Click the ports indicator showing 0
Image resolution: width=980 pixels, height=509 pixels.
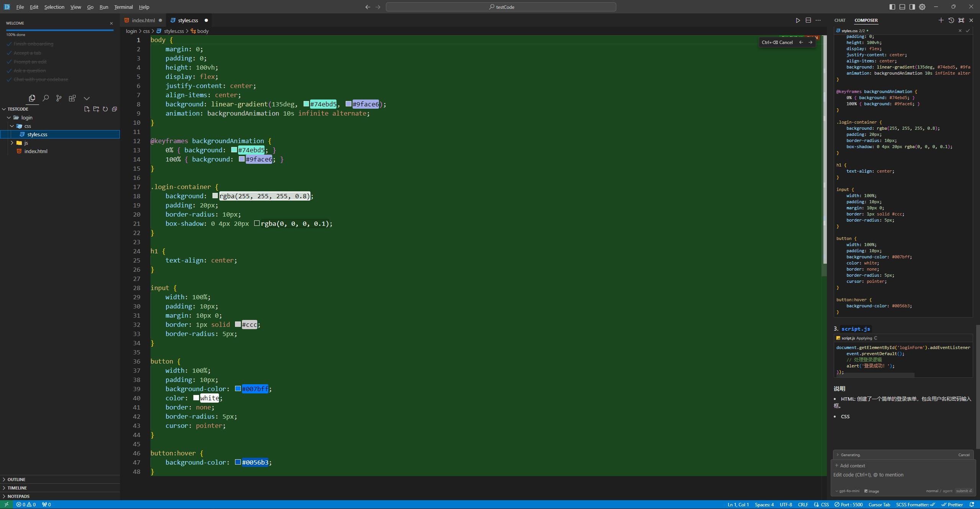click(x=46, y=504)
